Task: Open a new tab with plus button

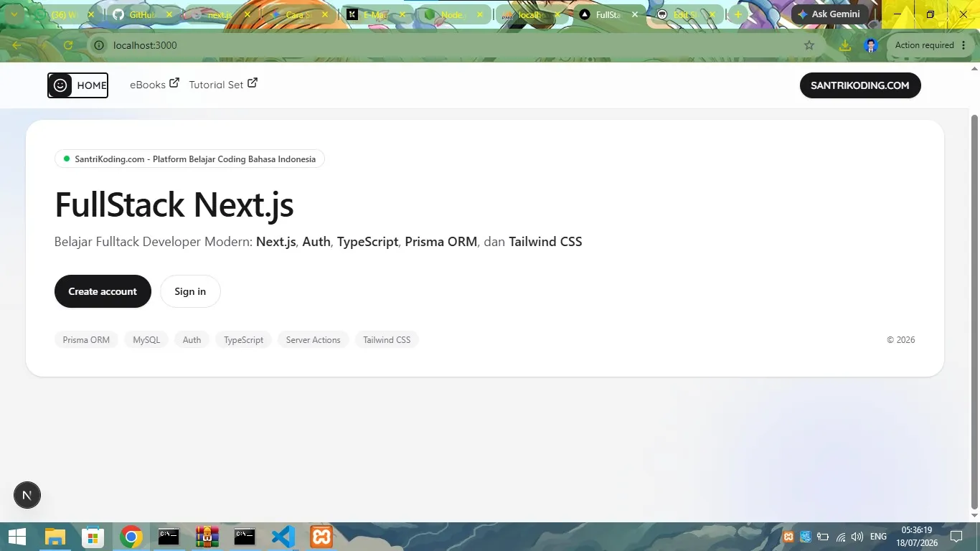Action: pyautogui.click(x=738, y=14)
